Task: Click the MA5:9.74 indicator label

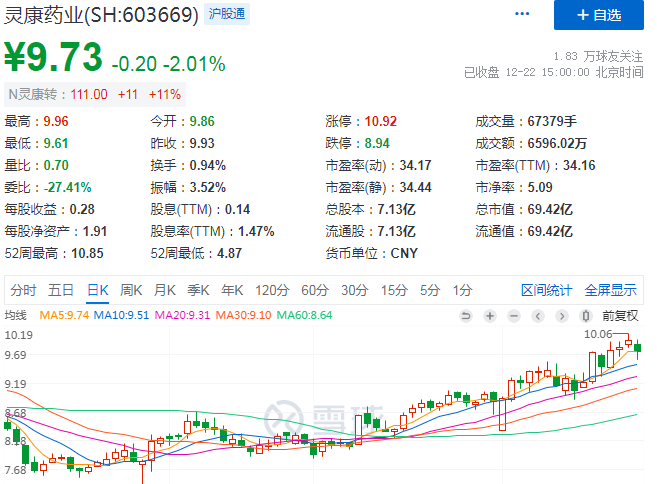Action: [x=64, y=315]
